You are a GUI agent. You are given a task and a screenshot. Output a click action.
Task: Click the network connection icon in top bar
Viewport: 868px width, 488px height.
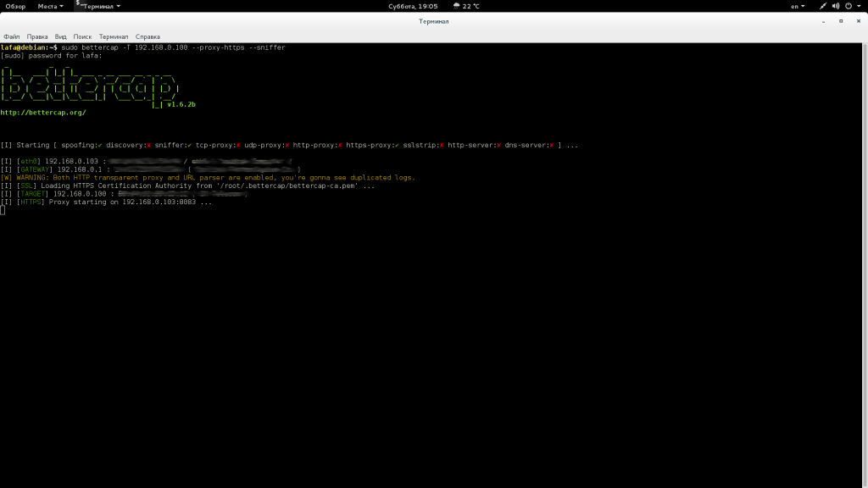[822, 6]
